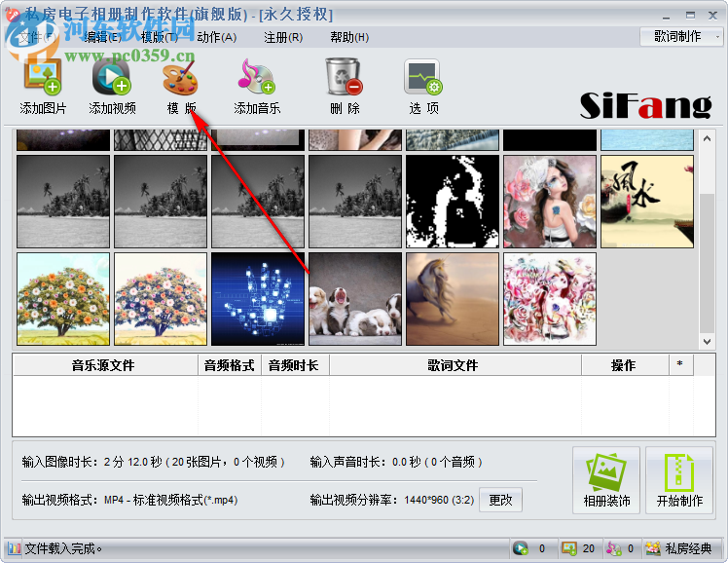The height and width of the screenshot is (563, 728).
Task: Open the 动作(A) menu
Action: pyautogui.click(x=217, y=37)
